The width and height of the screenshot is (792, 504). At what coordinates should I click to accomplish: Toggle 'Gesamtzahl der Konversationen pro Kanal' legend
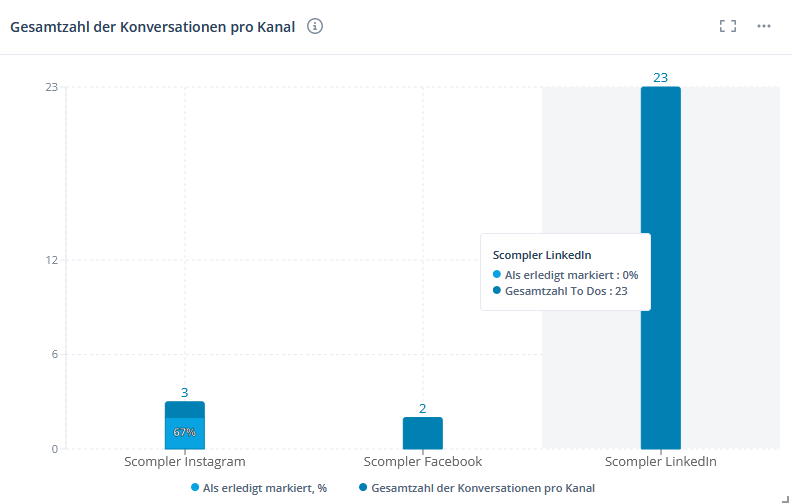tap(482, 488)
